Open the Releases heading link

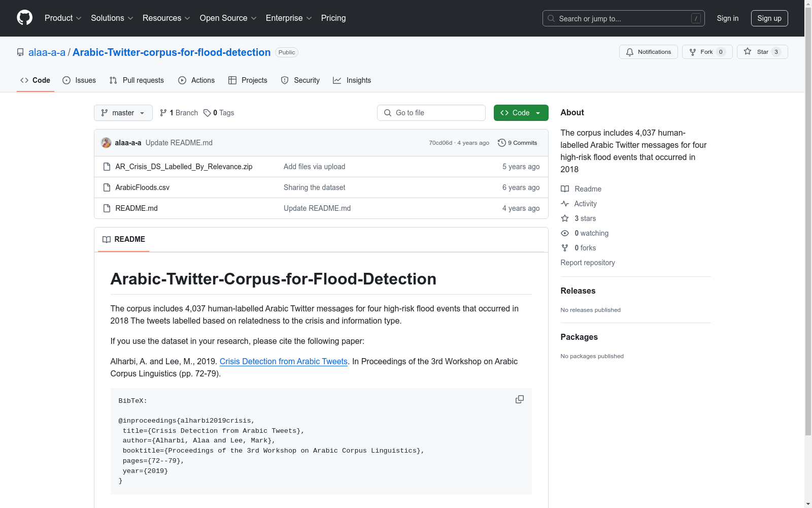click(x=578, y=291)
